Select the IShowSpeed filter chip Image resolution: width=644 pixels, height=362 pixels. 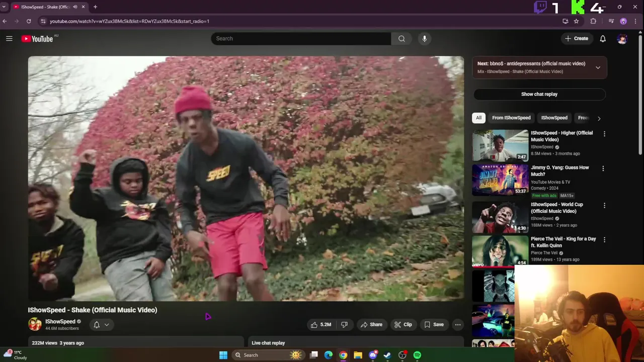tap(554, 118)
